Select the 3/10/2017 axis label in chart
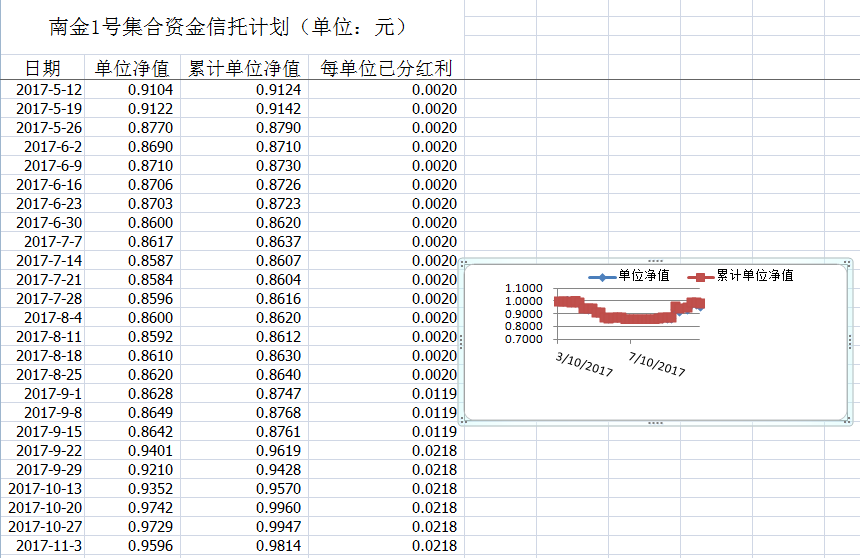Viewport: 860px width, 558px height. 585,363
